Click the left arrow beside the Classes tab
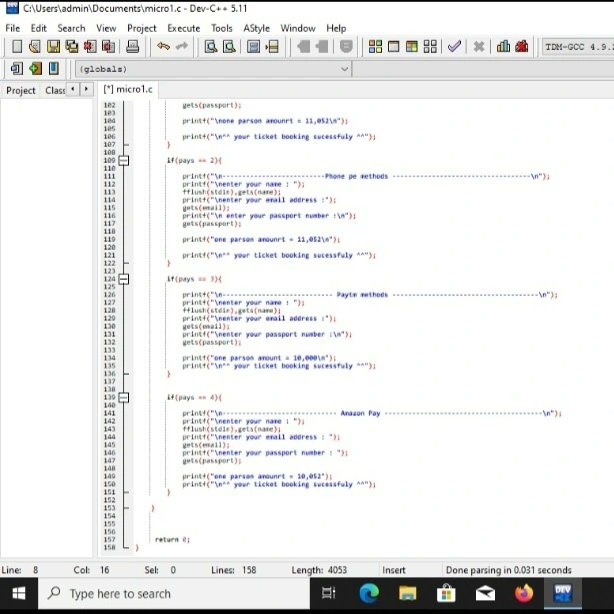Viewport: 614px width, 614px height. coord(72,89)
